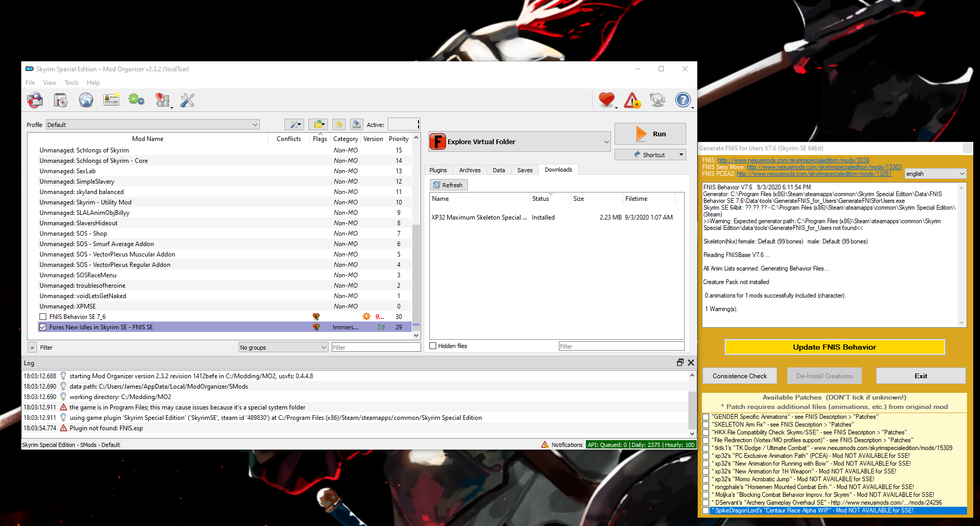Click the flag icon on FNIS Behavior SE 7_6 row
The image size is (980, 526).
(x=316, y=317)
